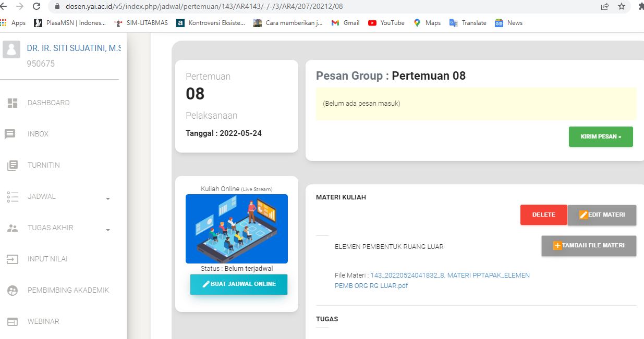Screen dimensions: 644x339
Task: Open DASHBOARD menu item
Action: [x=48, y=103]
